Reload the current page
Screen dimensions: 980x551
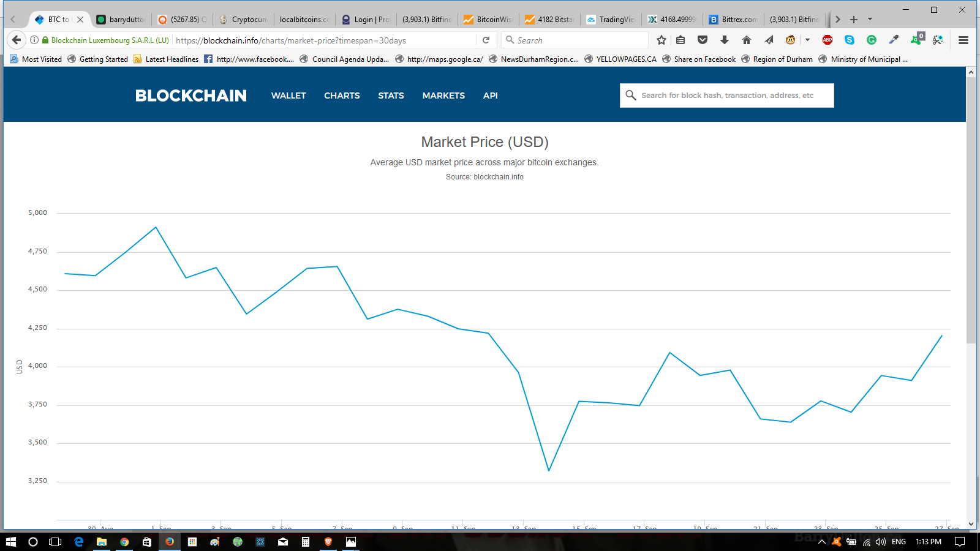pyautogui.click(x=486, y=40)
